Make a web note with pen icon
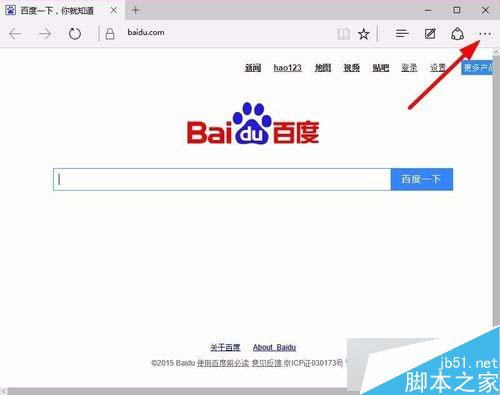The image size is (500, 395). [x=430, y=33]
